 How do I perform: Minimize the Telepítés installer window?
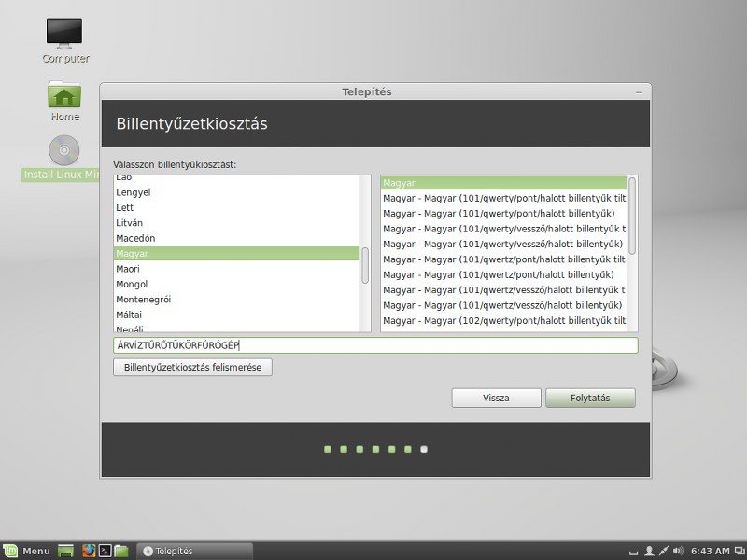point(640,92)
